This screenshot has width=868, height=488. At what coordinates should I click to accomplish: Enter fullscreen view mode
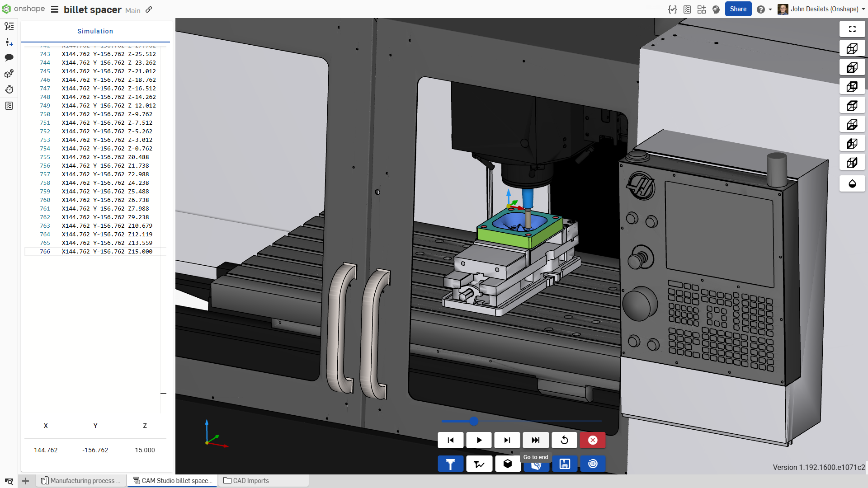tap(852, 29)
